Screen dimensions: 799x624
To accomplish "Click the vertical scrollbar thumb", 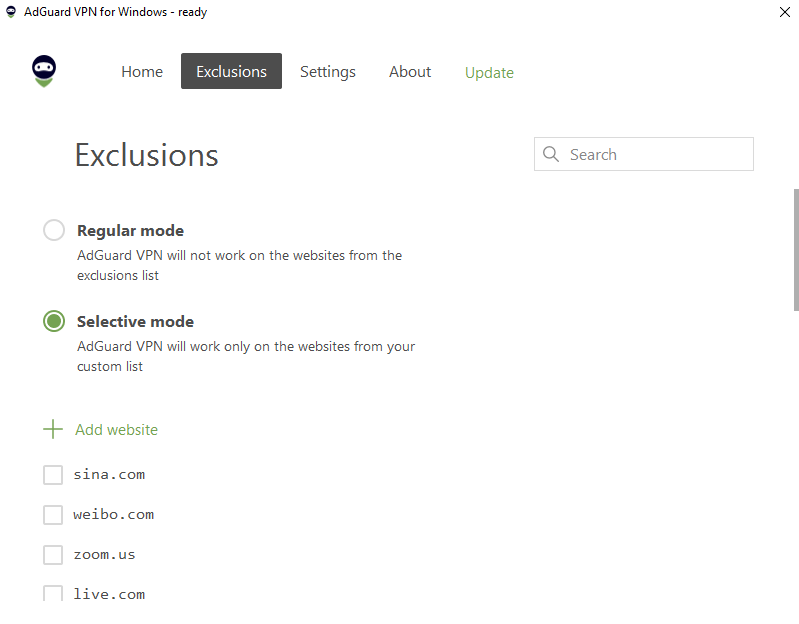I will 796,250.
